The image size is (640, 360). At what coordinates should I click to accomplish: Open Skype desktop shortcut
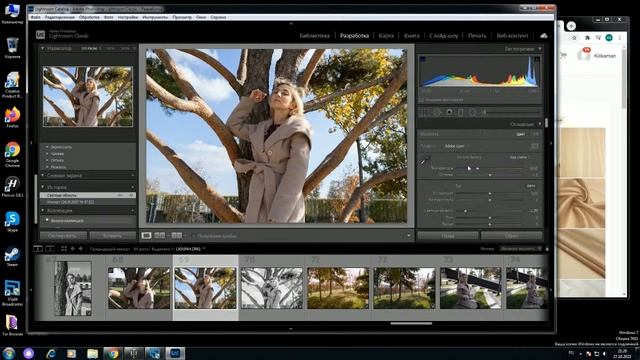[x=12, y=222]
